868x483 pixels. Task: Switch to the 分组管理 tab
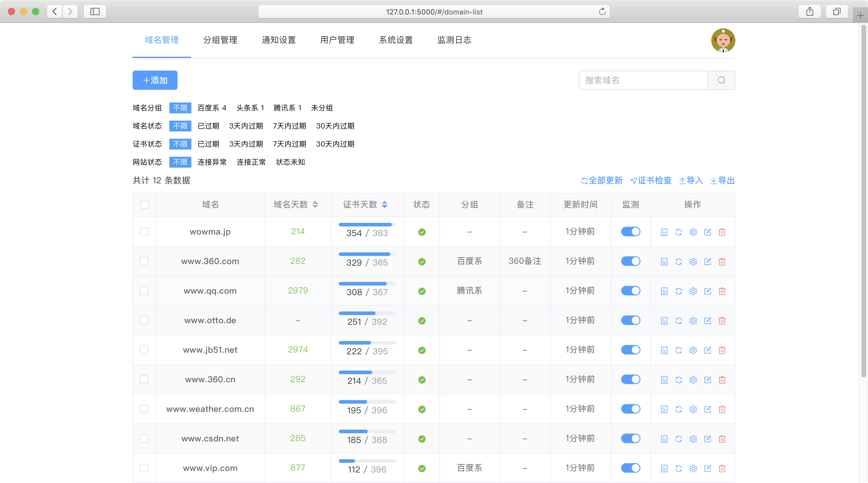[x=220, y=40]
